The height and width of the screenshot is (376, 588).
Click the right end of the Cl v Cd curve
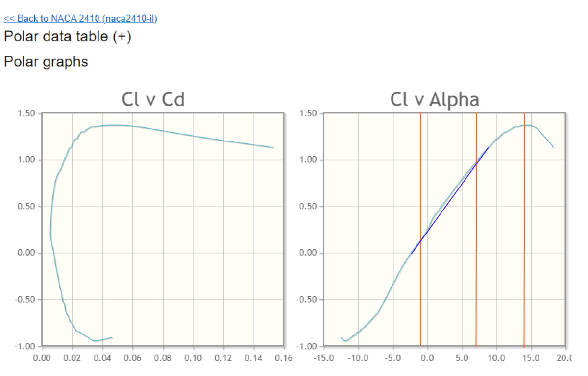(273, 147)
